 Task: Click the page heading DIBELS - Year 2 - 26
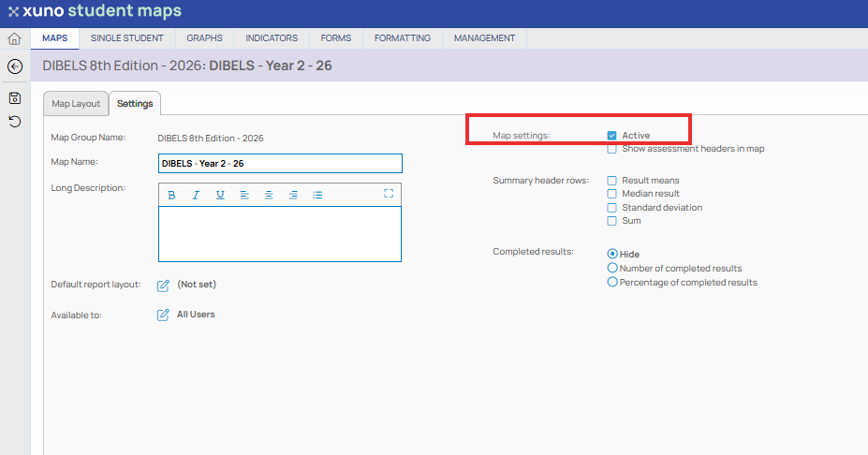(x=271, y=66)
